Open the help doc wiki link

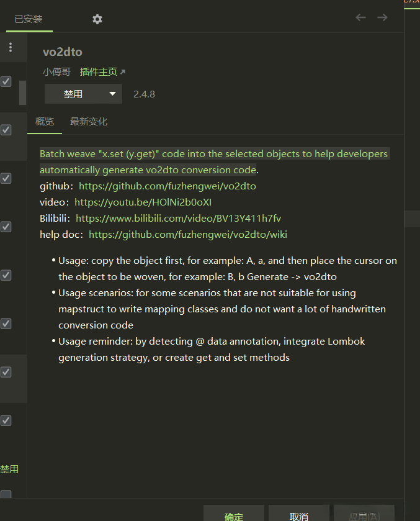tap(188, 235)
